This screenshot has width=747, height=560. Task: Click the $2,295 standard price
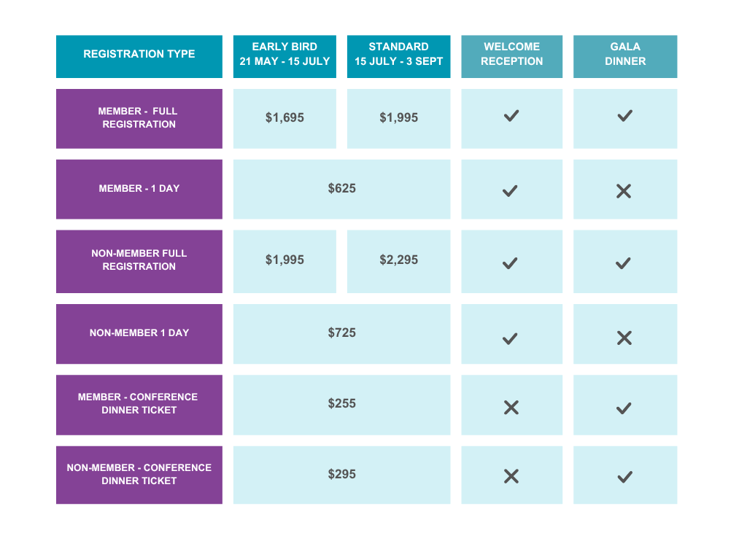[x=399, y=260]
